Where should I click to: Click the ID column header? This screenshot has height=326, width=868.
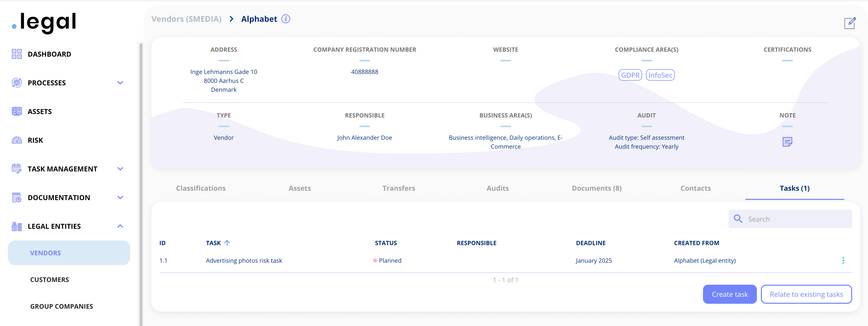[162, 243]
